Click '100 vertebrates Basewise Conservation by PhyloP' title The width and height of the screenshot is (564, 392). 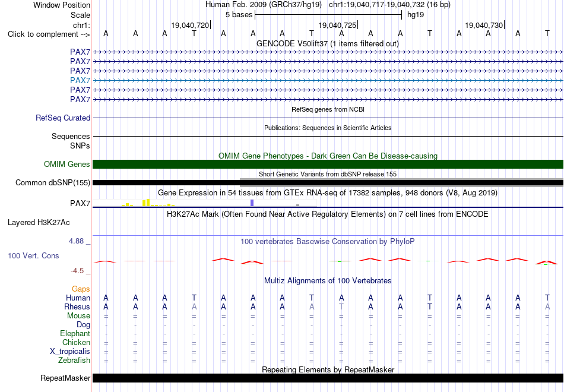point(328,242)
